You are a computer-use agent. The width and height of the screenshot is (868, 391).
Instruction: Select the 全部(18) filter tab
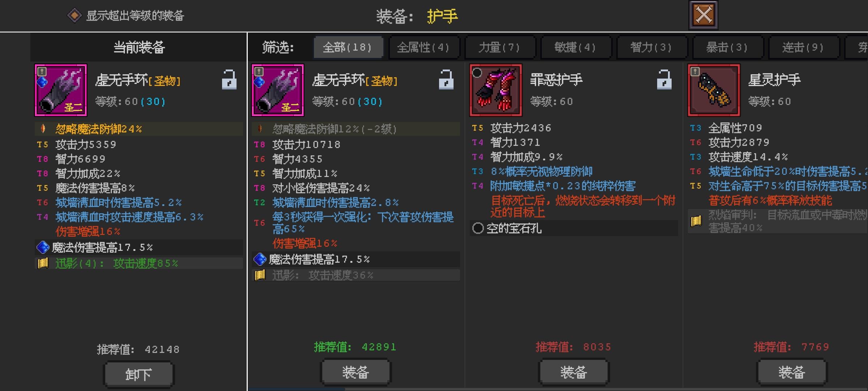tap(348, 47)
